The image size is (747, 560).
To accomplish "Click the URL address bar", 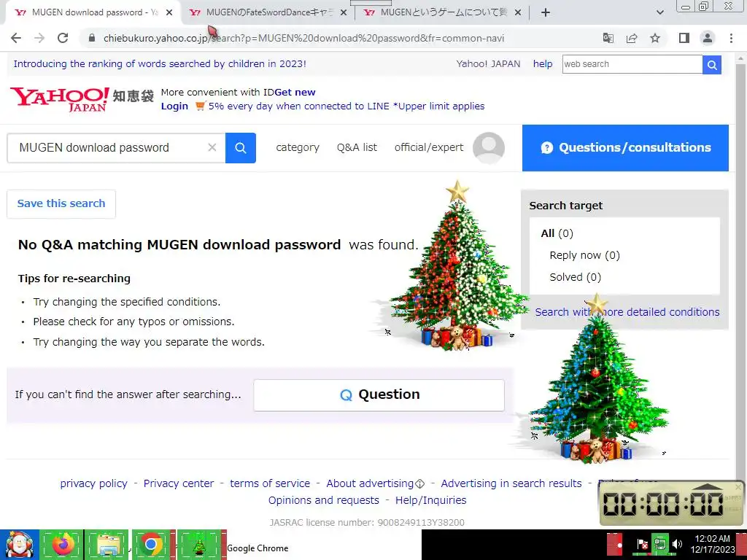I will 303,38.
